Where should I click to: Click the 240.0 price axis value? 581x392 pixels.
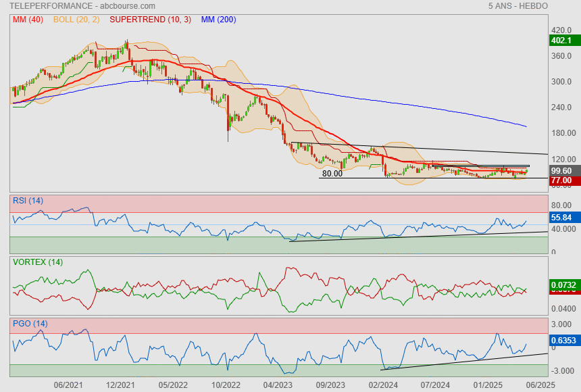(561, 107)
